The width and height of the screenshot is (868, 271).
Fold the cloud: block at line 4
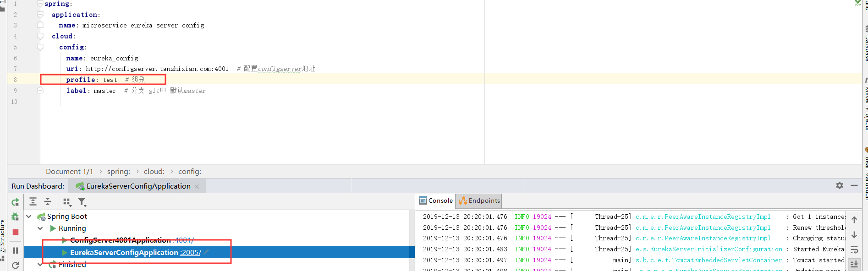40,36
